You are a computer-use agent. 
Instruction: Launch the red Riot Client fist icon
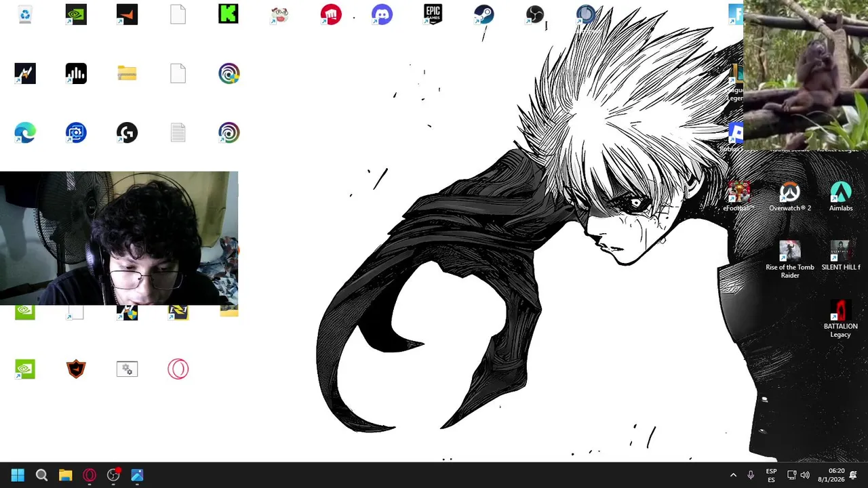click(331, 14)
